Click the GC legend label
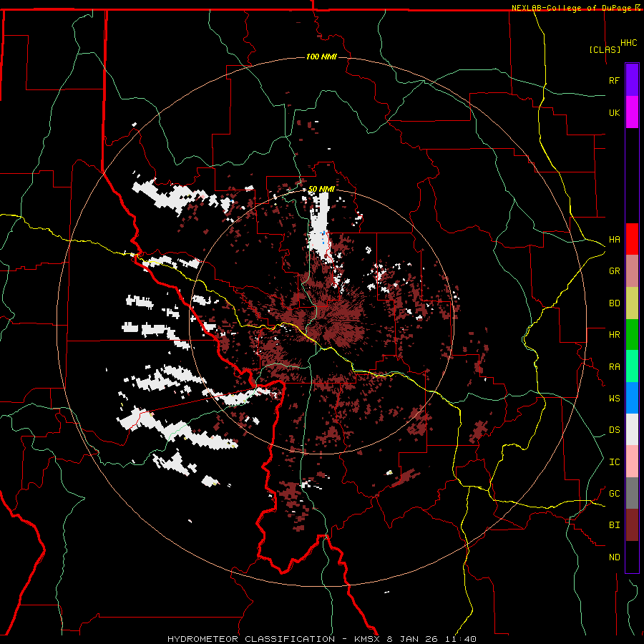The image size is (644, 644). (614, 494)
